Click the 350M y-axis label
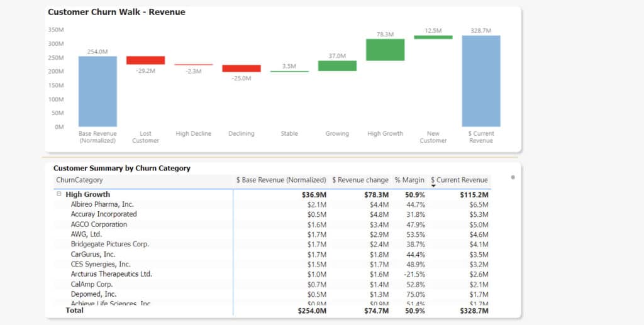Viewport: 644px width, 325px height. tap(56, 30)
